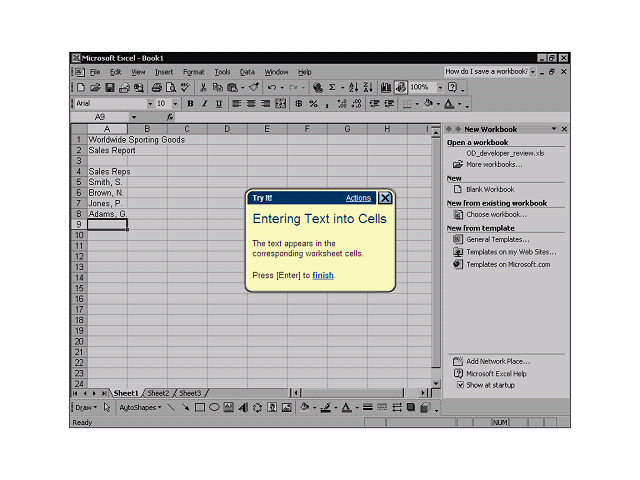Open the Insert menu

pyautogui.click(x=164, y=72)
